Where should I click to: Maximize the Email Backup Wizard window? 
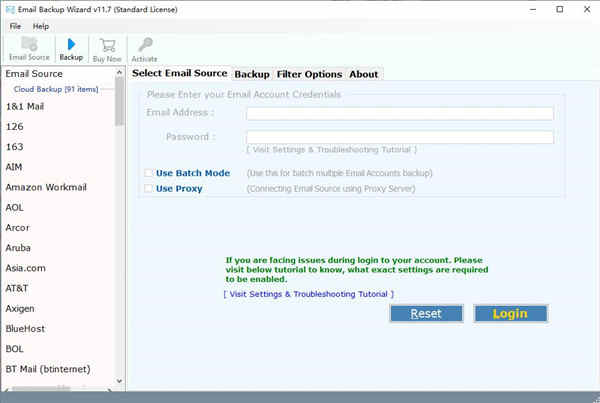coord(559,10)
